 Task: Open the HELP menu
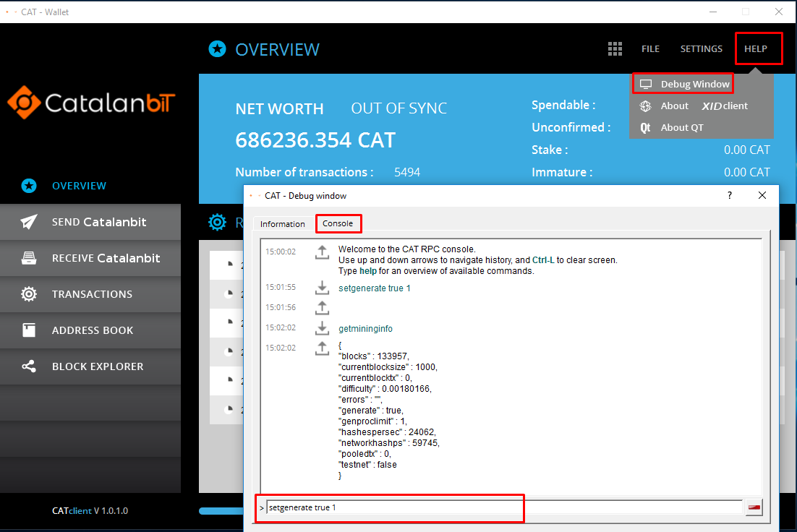[755, 48]
